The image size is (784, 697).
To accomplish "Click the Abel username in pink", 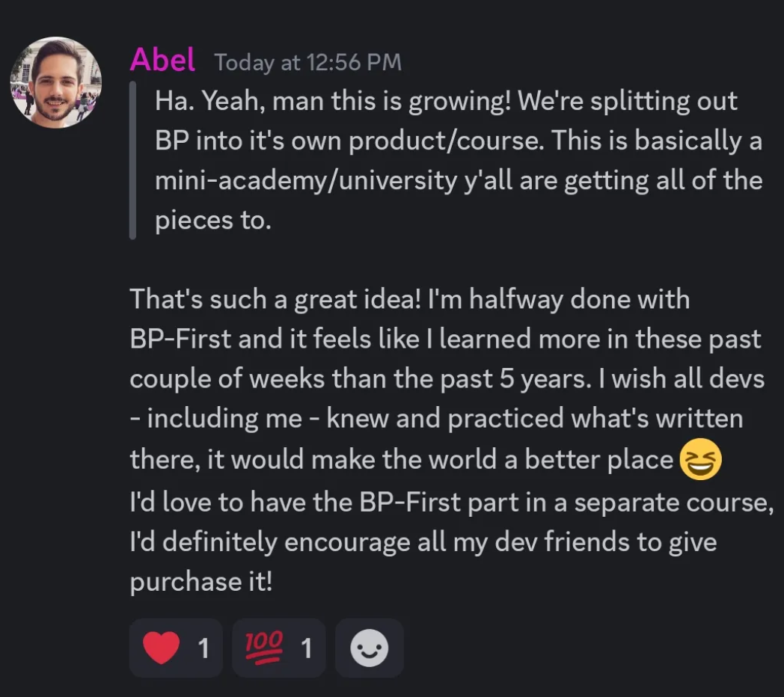I will 162,60.
